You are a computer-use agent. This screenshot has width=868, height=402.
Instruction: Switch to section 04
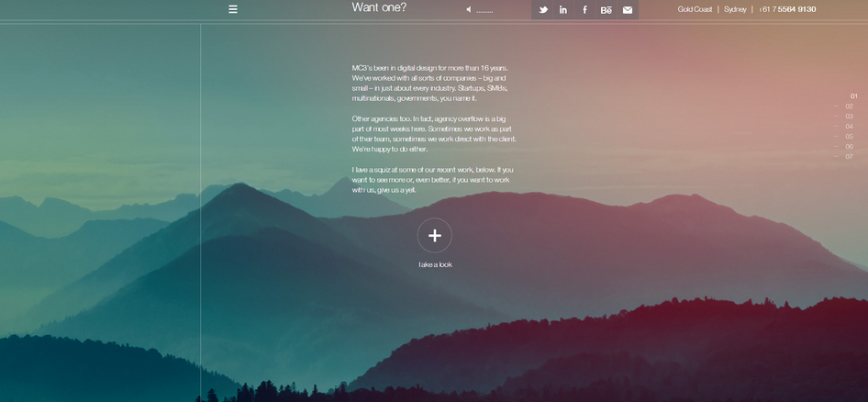849,127
